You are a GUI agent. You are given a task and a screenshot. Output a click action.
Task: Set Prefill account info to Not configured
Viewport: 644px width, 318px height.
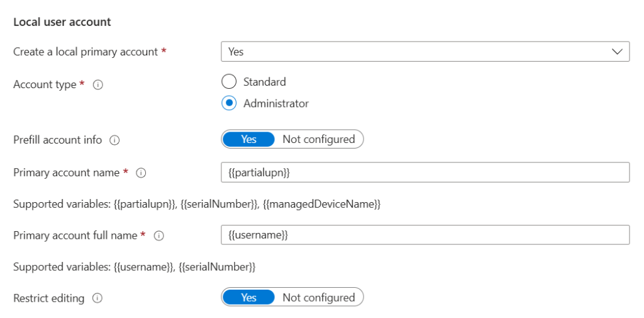[319, 139]
